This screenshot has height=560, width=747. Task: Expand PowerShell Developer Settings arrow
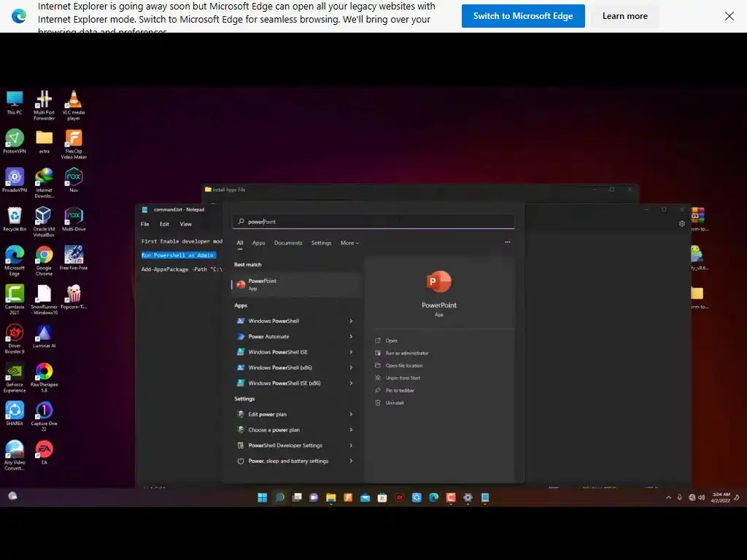pos(351,446)
